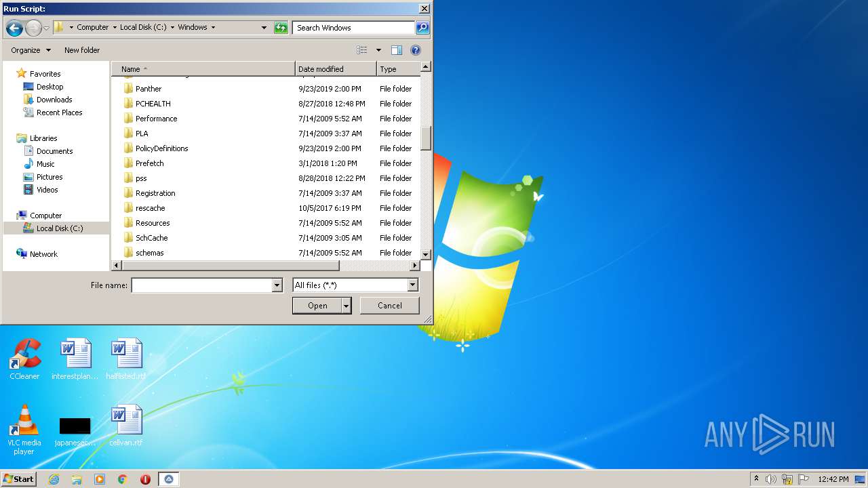Open the Organize menu

(x=31, y=50)
